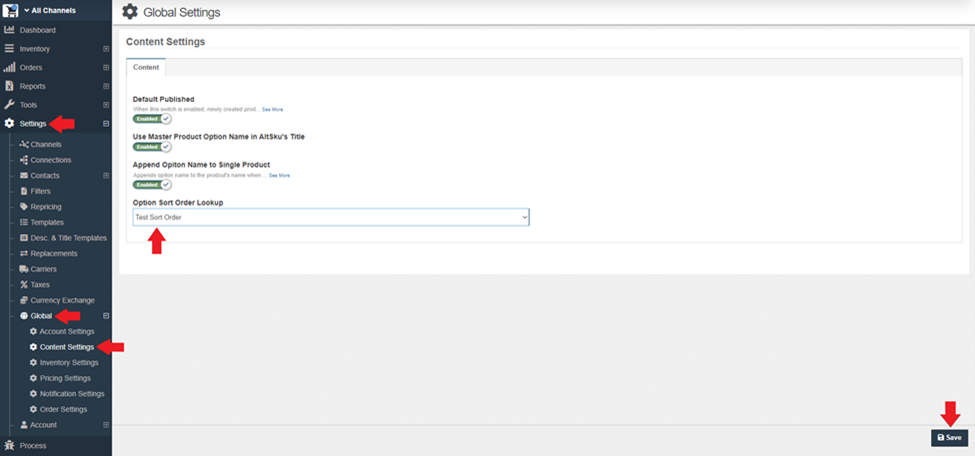975x456 pixels.
Task: Click the Tools wrench icon
Action: [x=9, y=105]
